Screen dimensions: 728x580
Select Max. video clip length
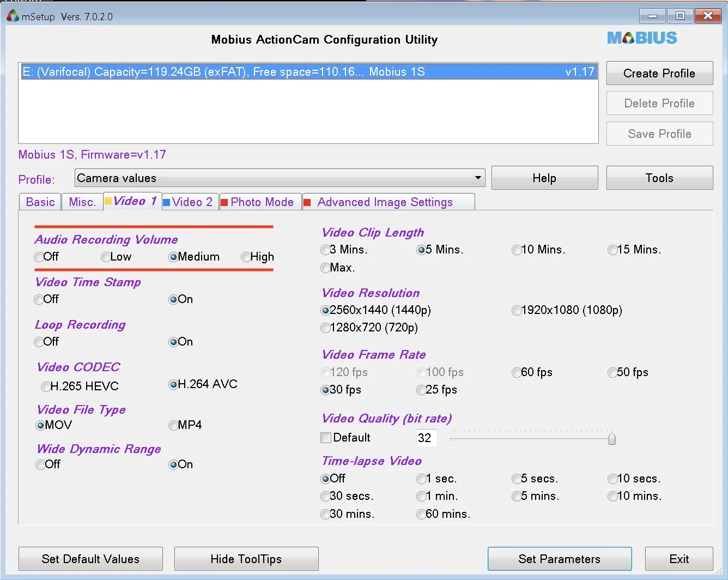(325, 268)
